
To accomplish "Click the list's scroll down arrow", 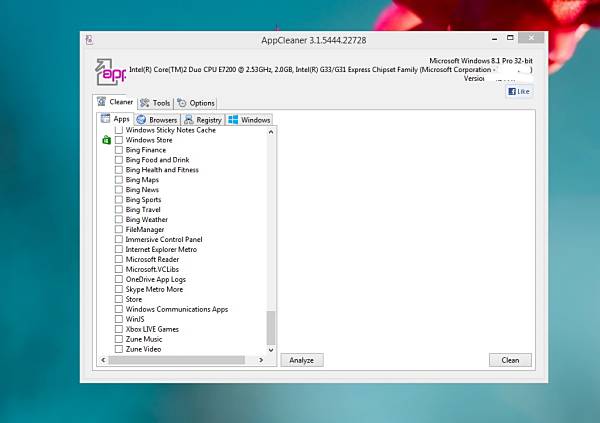I will click(271, 350).
